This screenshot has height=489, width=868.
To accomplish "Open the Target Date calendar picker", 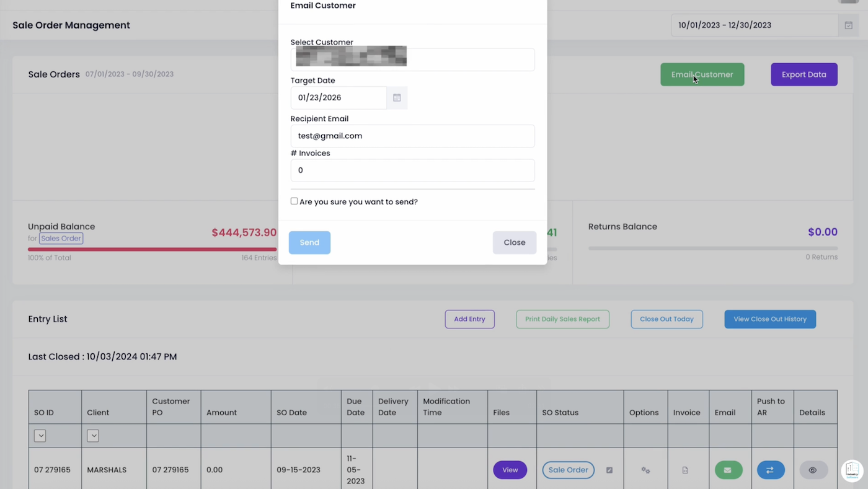I will [397, 97].
